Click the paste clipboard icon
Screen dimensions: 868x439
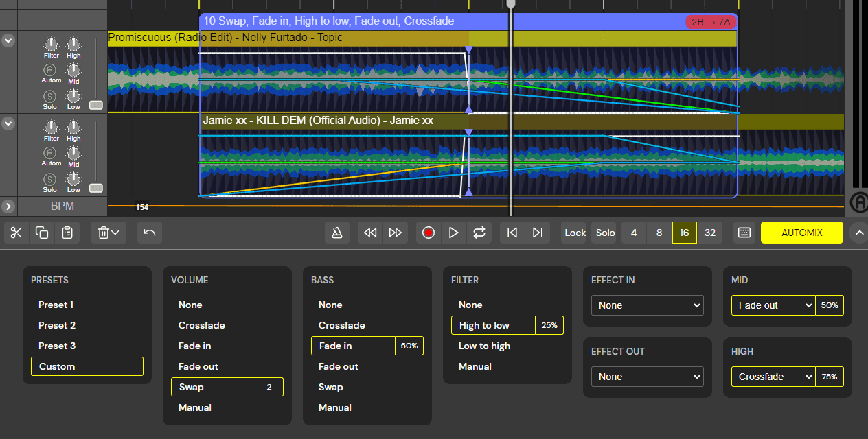(67, 233)
